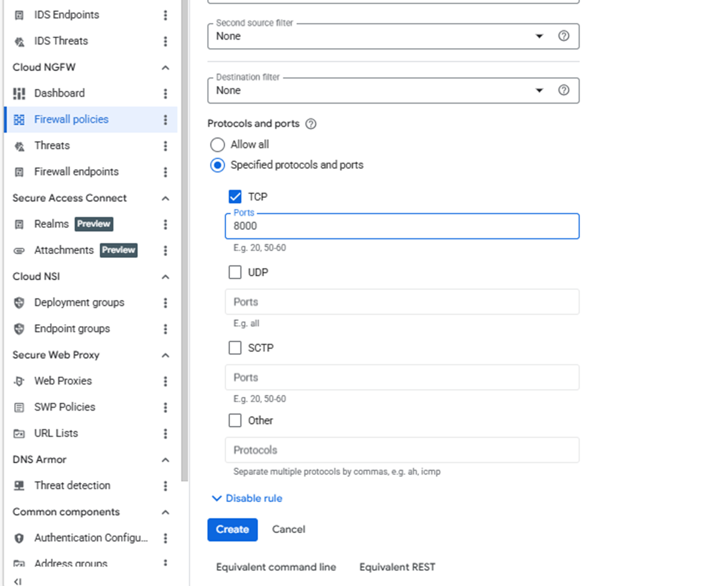Viewport: 728px width, 586px height.
Task: Collapse the Secure Access Connect section
Action: (x=165, y=198)
